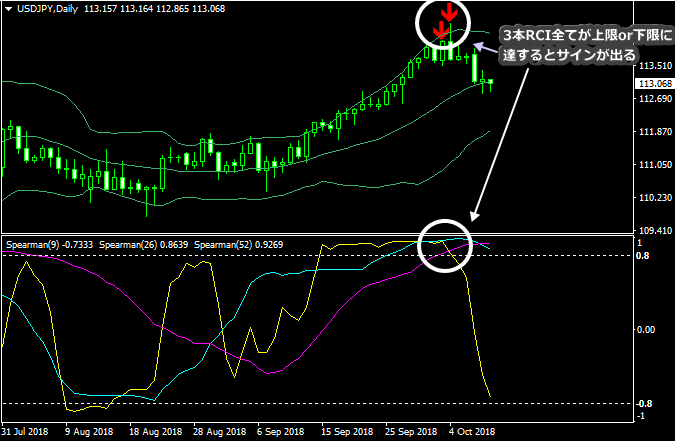Select the 110.230 price axis label
This screenshot has height=441, width=675.
point(655,198)
